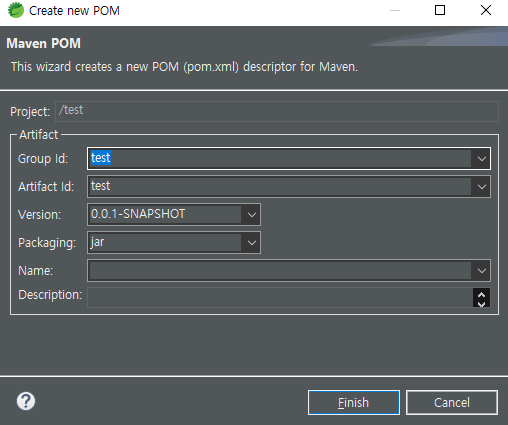Click the Spring leaf icon in title bar

(x=16, y=10)
